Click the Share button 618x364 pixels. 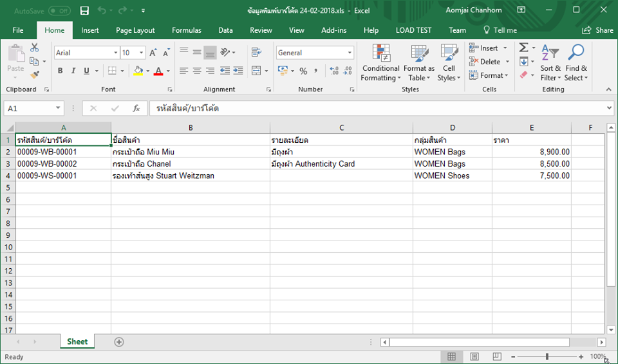(x=597, y=30)
